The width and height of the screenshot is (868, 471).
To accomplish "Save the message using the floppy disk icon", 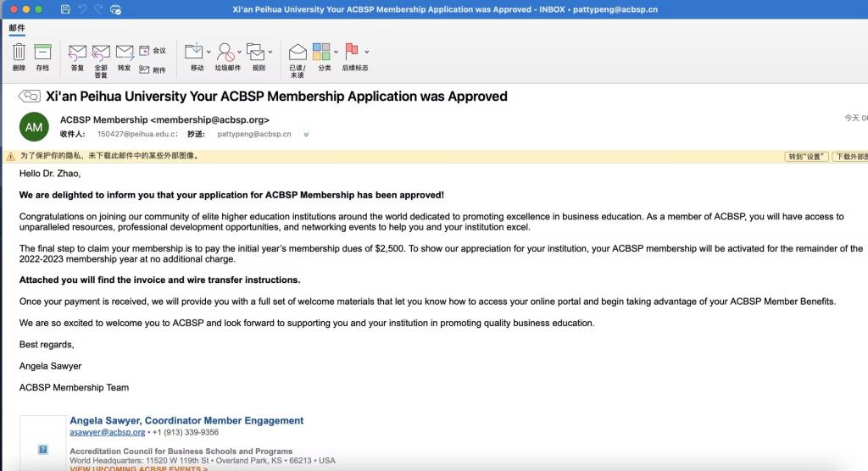I will coord(66,9).
